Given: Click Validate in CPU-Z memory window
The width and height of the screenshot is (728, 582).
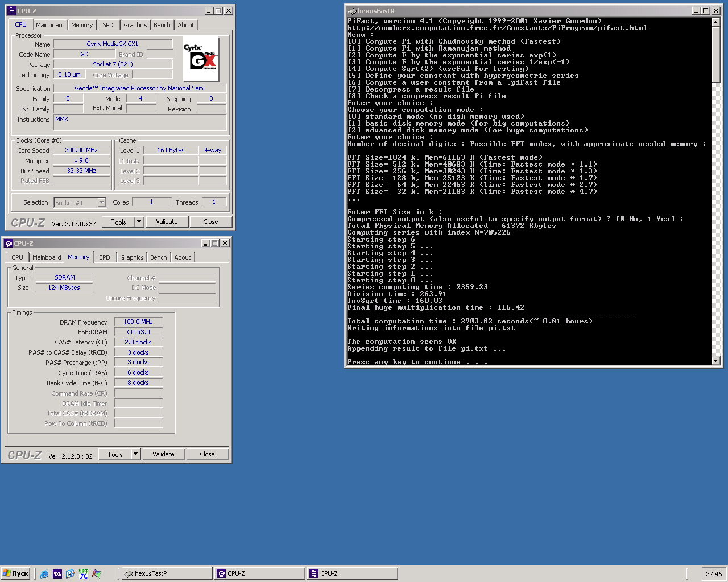Looking at the screenshot, I should point(163,455).
